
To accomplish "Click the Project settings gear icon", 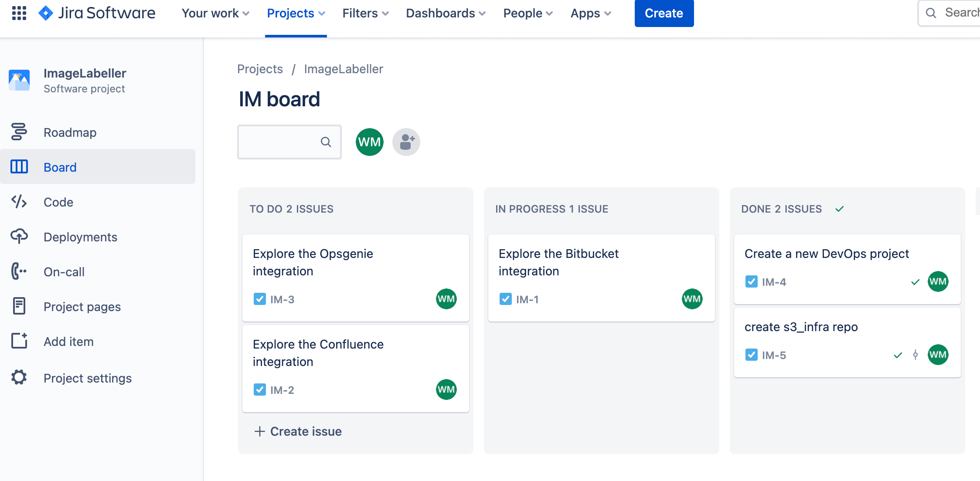I will tap(19, 377).
